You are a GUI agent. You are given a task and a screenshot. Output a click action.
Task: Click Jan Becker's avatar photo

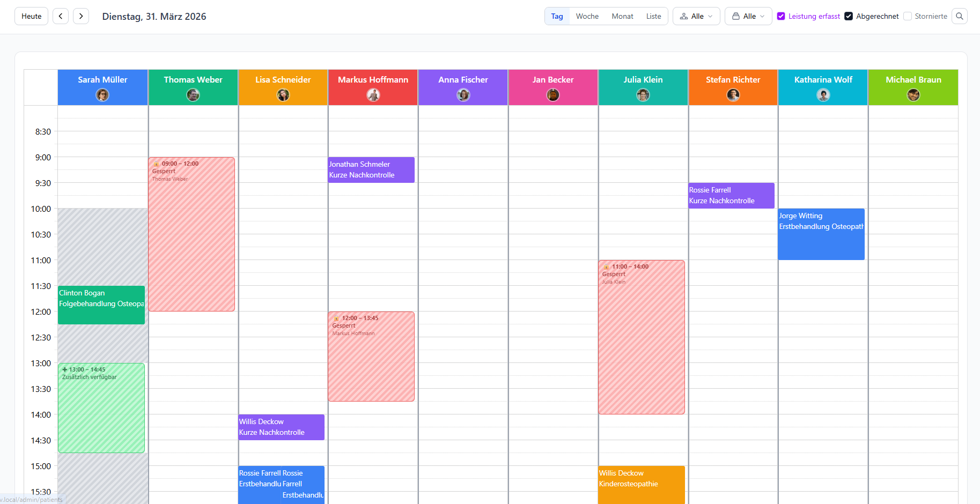553,95
